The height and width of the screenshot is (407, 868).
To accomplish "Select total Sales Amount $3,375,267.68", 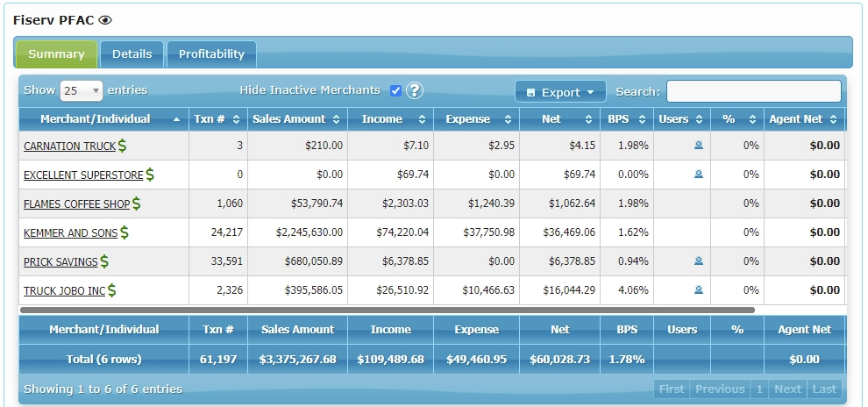I will coord(297,360).
